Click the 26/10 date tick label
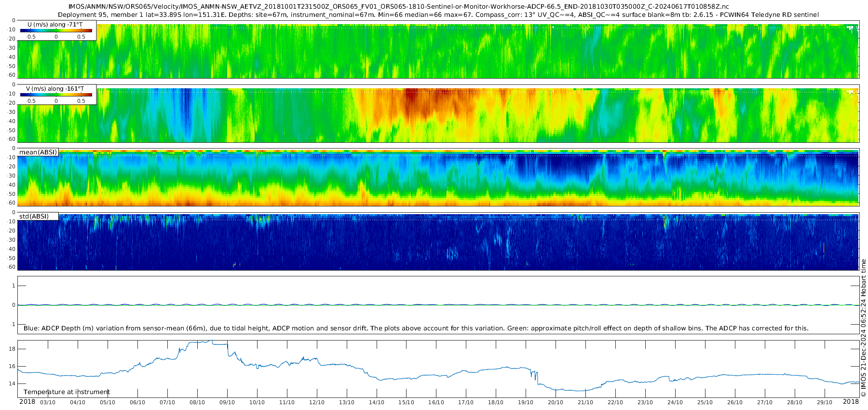This screenshot has height=410, width=868. 735,402
